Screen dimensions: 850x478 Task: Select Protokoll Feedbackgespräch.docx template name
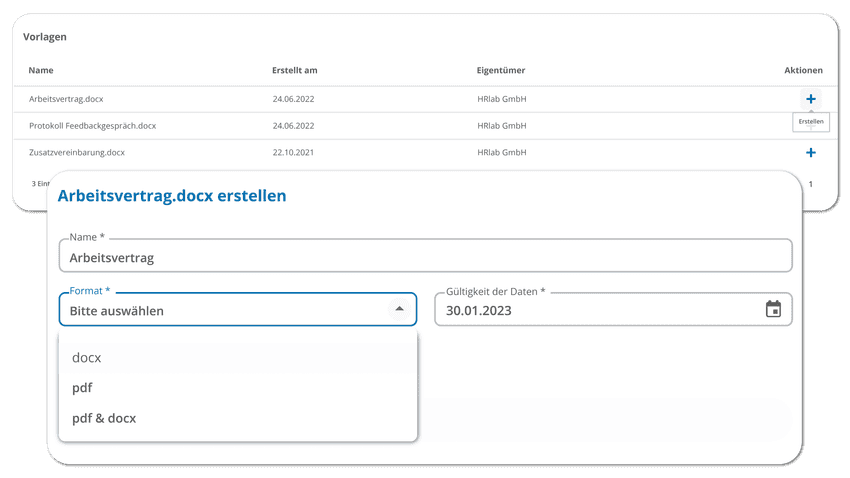pos(93,126)
